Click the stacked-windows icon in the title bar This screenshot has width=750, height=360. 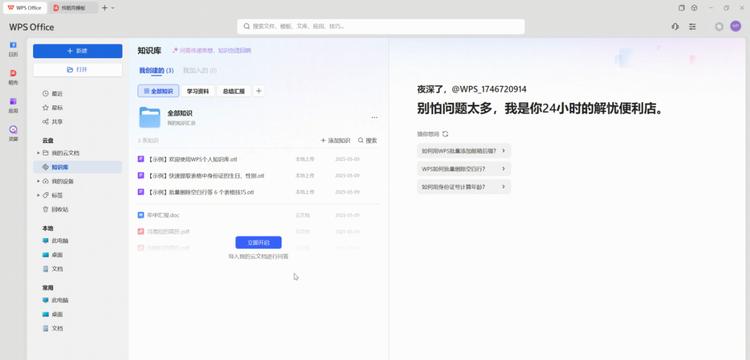click(682, 8)
